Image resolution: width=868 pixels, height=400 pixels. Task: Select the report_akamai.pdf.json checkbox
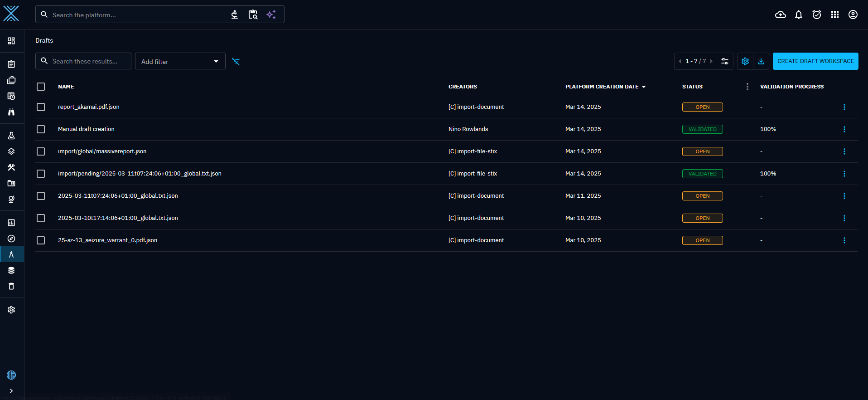pyautogui.click(x=41, y=107)
